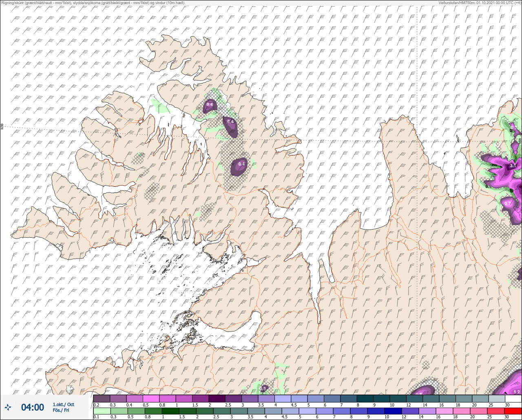
Task: Pick the upper-row legend swatch labeled 0.2
Action: [102, 398]
